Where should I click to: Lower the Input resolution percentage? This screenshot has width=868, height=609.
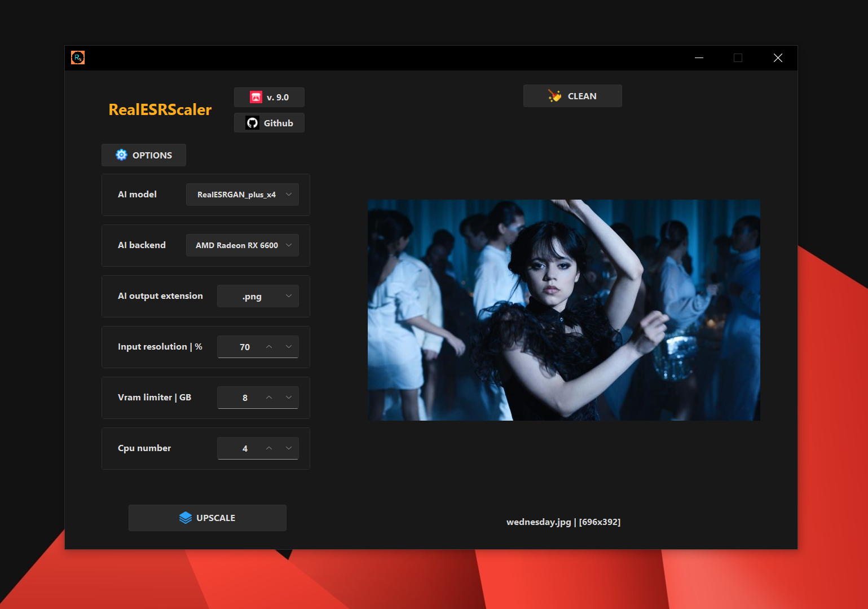tap(289, 346)
